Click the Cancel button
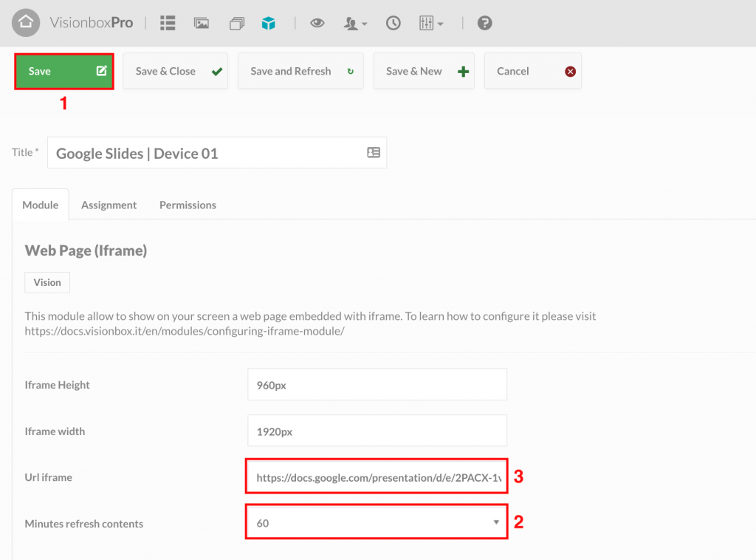 pos(533,72)
